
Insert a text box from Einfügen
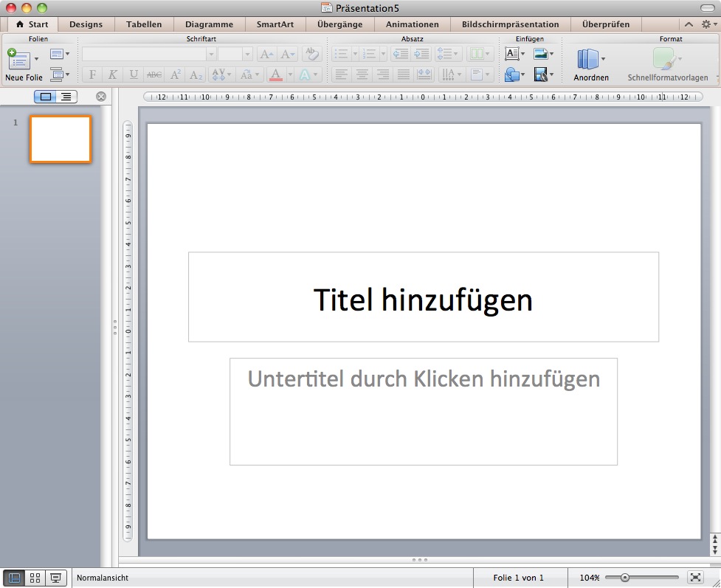512,54
